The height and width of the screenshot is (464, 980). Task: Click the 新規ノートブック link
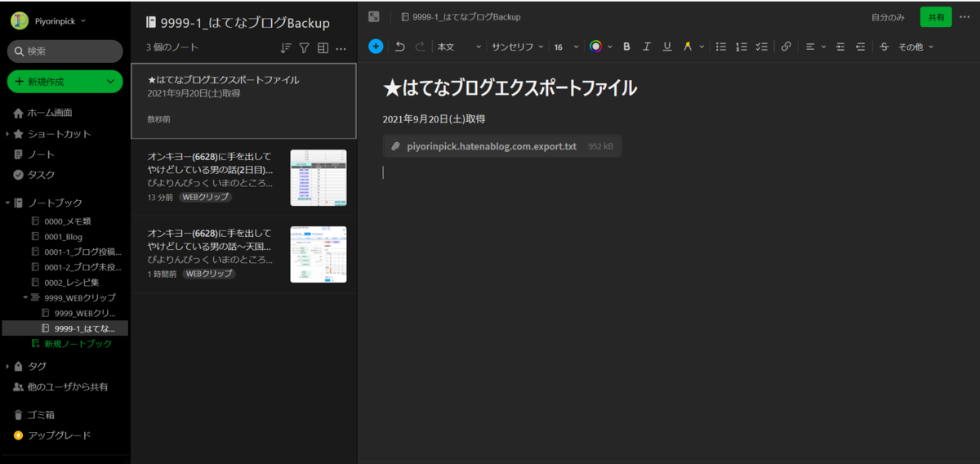tap(78, 344)
